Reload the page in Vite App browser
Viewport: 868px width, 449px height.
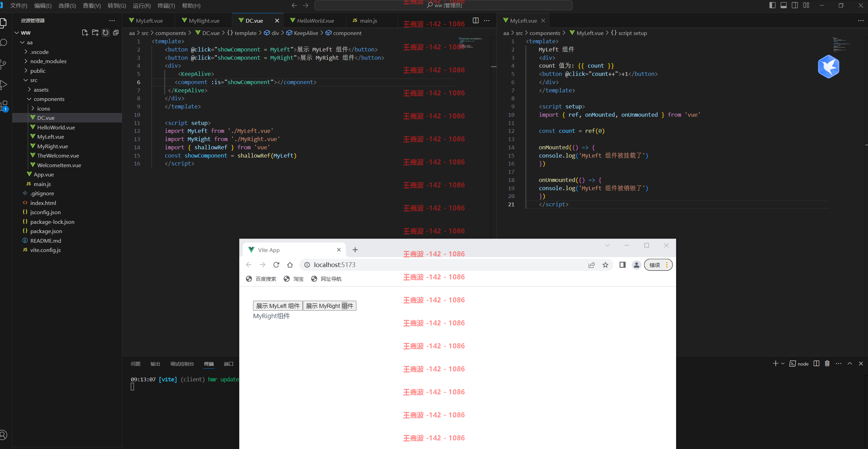[x=276, y=265]
